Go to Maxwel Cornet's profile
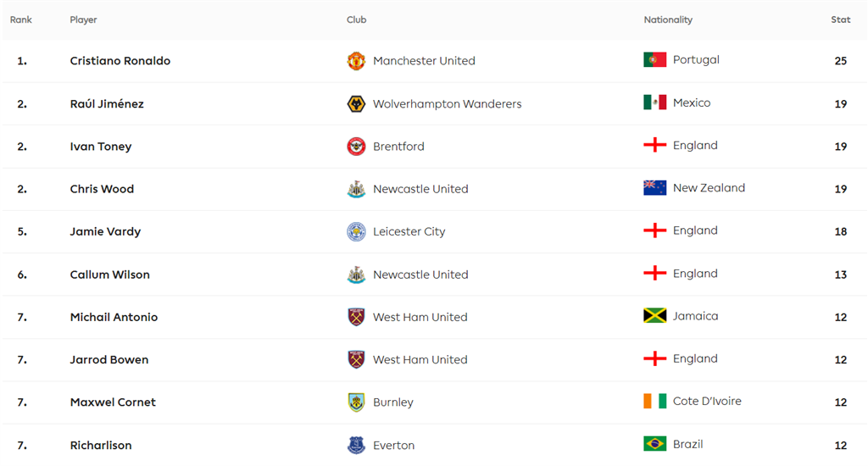 (113, 402)
